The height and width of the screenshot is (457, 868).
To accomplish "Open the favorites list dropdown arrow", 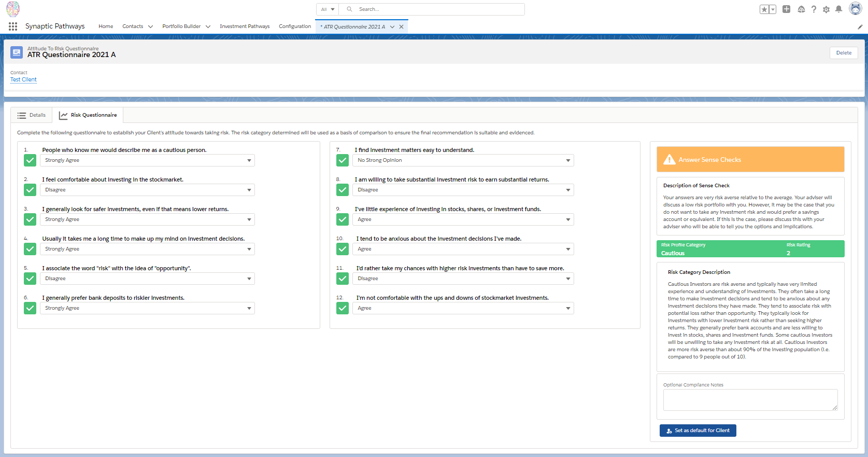I will pyautogui.click(x=773, y=9).
